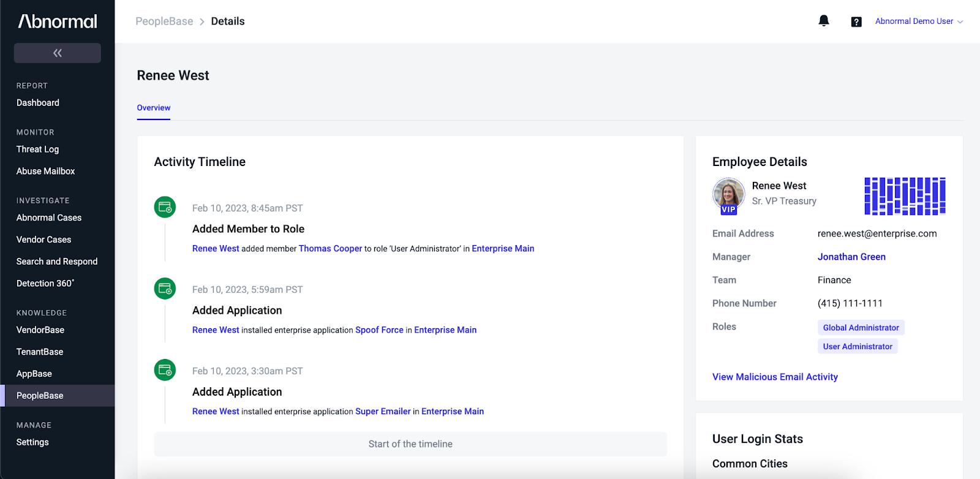The width and height of the screenshot is (980, 479).
Task: Open AppBase
Action: click(34, 374)
